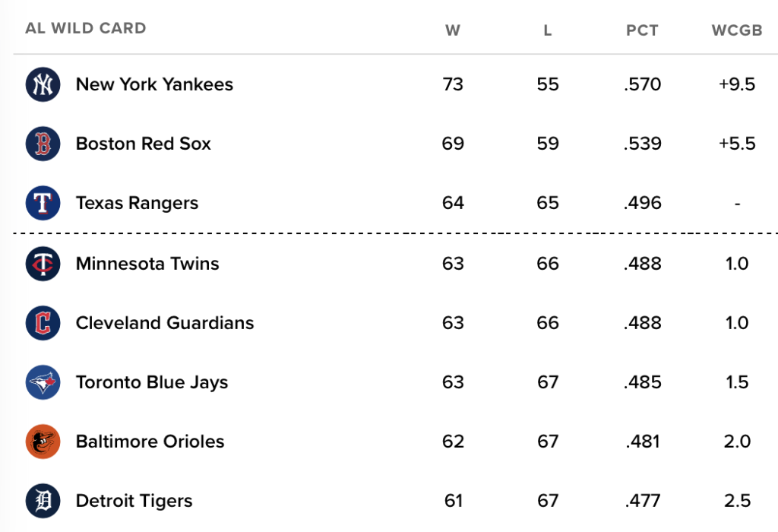Click the W column header
Screen dimensions: 778x532
[x=453, y=30]
